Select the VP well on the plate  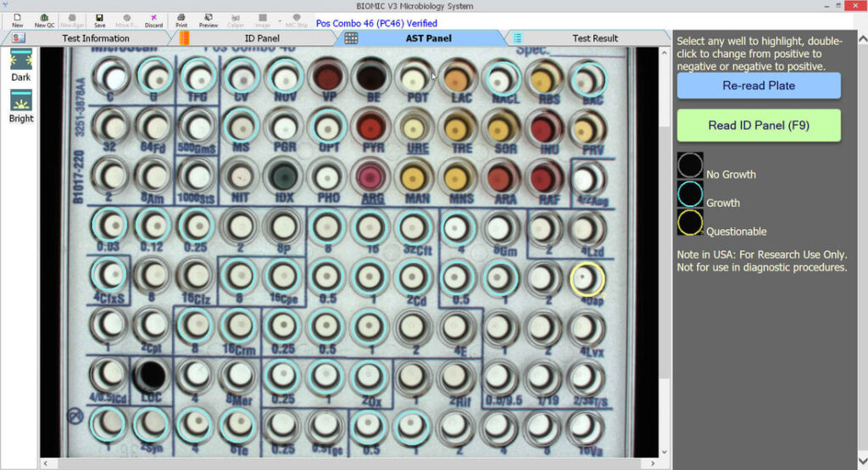[329, 76]
